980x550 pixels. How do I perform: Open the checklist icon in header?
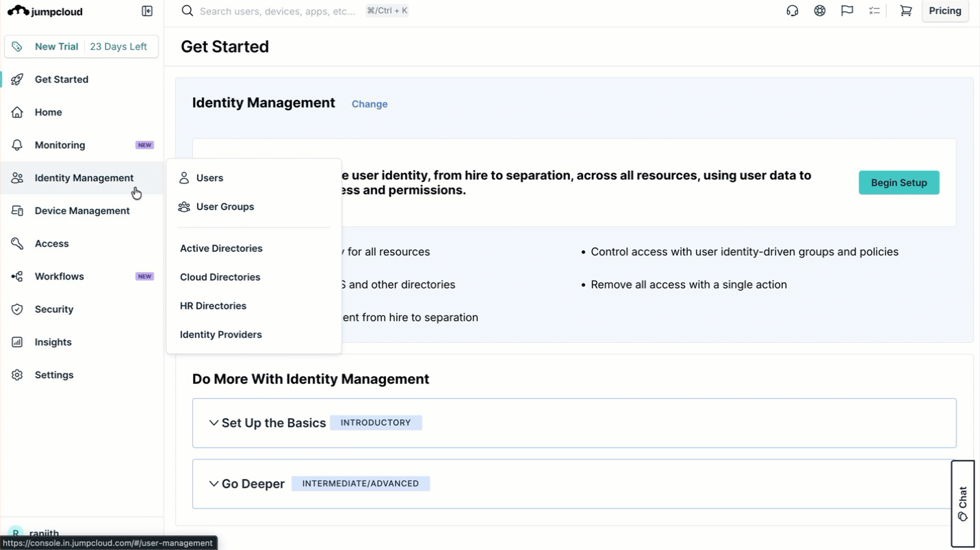point(875,11)
